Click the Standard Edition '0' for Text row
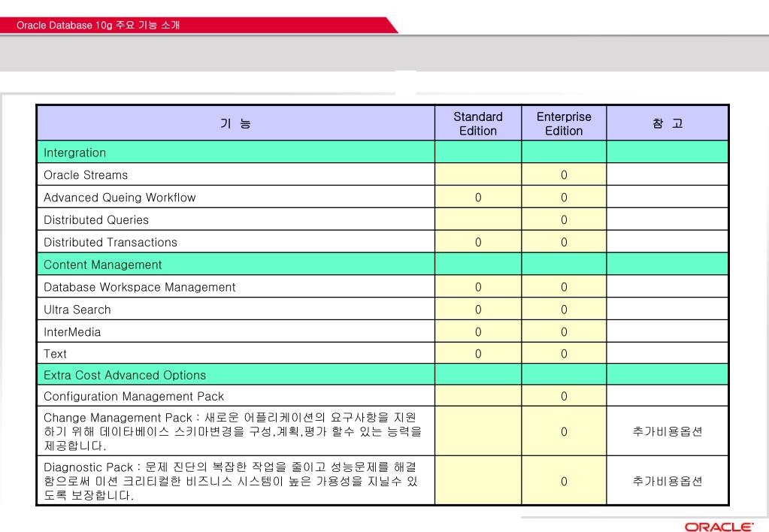Viewport: 769px width, 532px height. (x=478, y=353)
